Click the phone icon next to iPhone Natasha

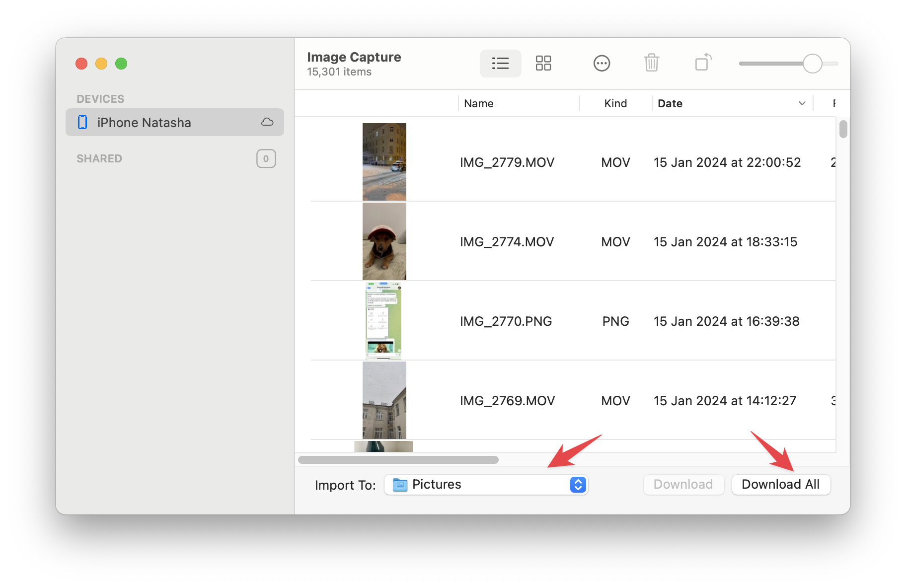(82, 122)
